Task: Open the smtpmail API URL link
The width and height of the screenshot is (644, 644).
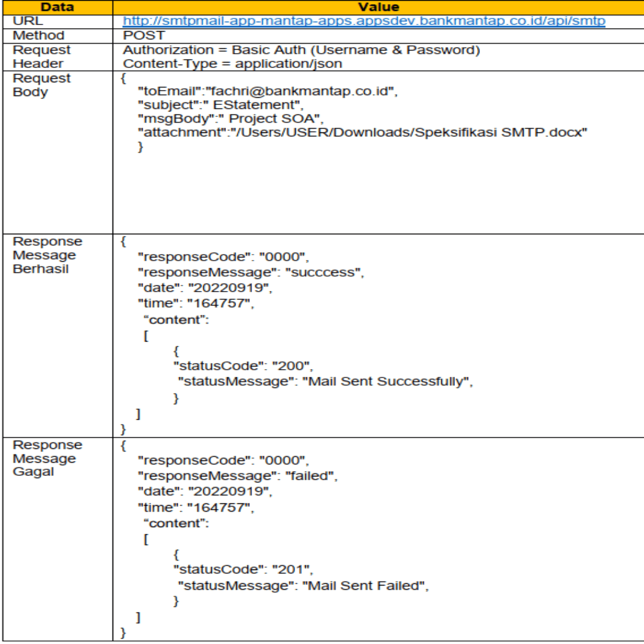Action: (x=364, y=21)
